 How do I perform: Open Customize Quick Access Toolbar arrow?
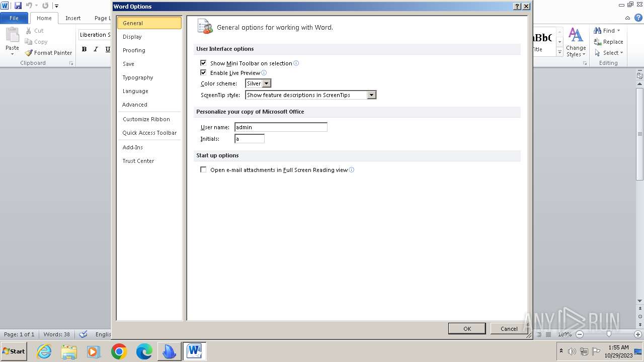coord(56,6)
